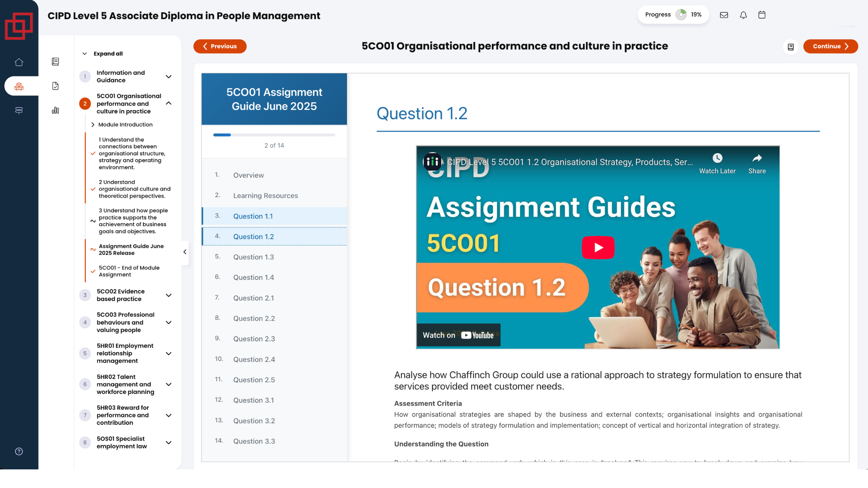868x488 pixels.
Task: Expand the 5HR02 Talent management section
Action: click(x=168, y=384)
